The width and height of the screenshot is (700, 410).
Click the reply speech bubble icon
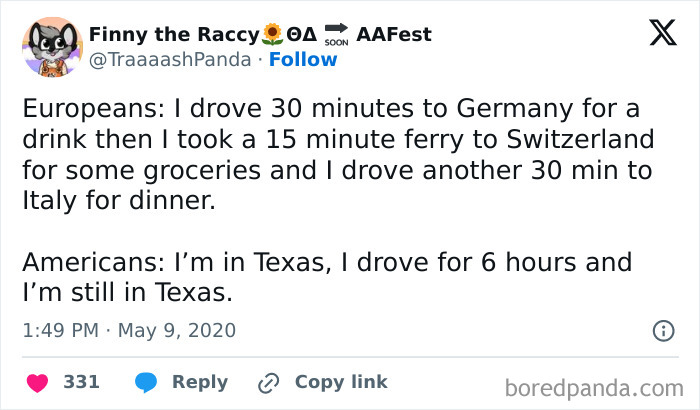pos(146,382)
